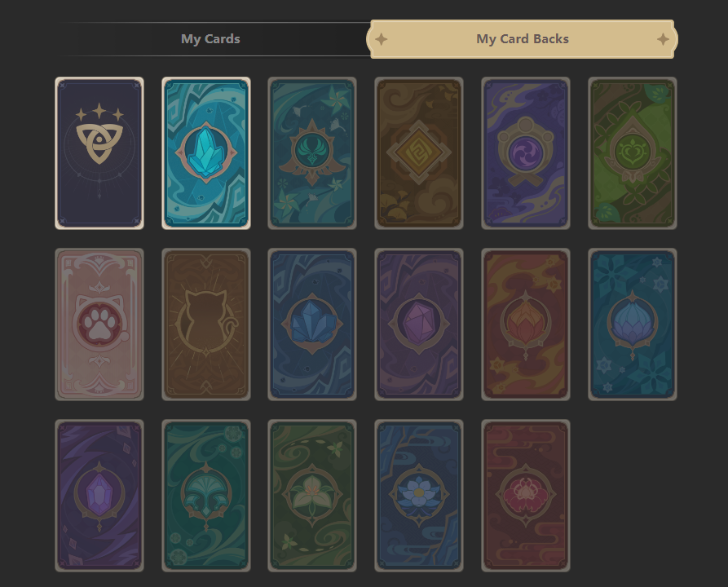Select the purple Electro emblem card back
The image size is (728, 587).
pos(526,153)
